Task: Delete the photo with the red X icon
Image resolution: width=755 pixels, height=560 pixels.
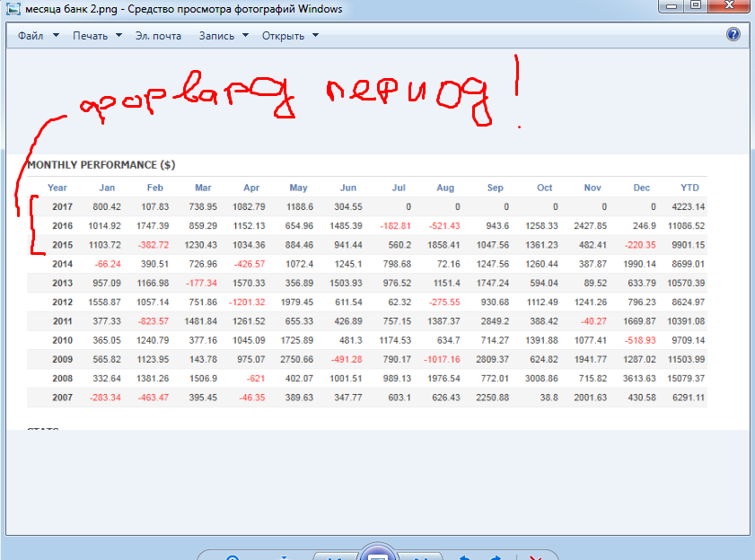Action: point(536,557)
